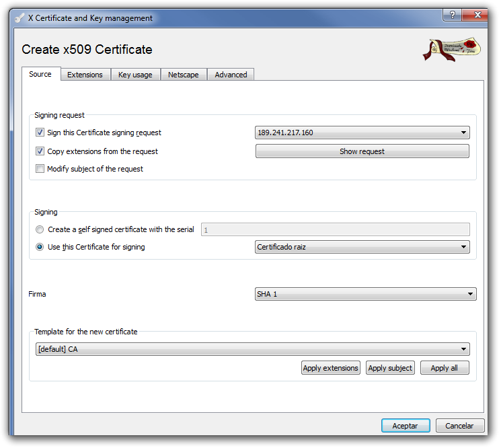Click the XCA key icon in title bar
499x448 pixels.
(x=20, y=18)
